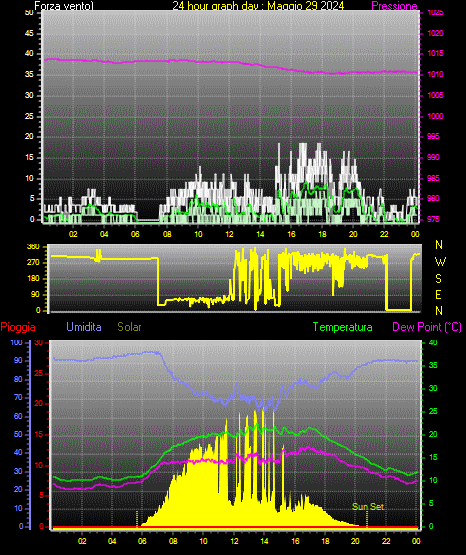Select the Umidita legend label
The height and width of the screenshot is (555, 466).
pyautogui.click(x=84, y=327)
